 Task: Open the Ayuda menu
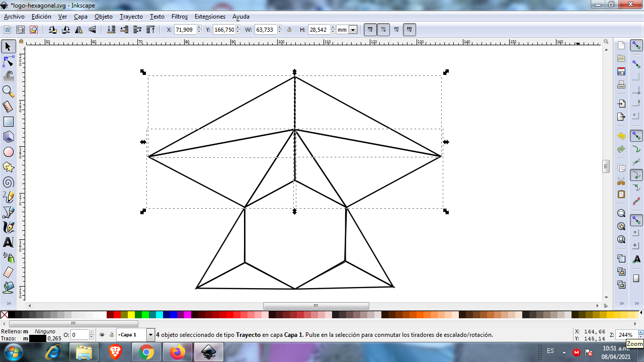241,17
